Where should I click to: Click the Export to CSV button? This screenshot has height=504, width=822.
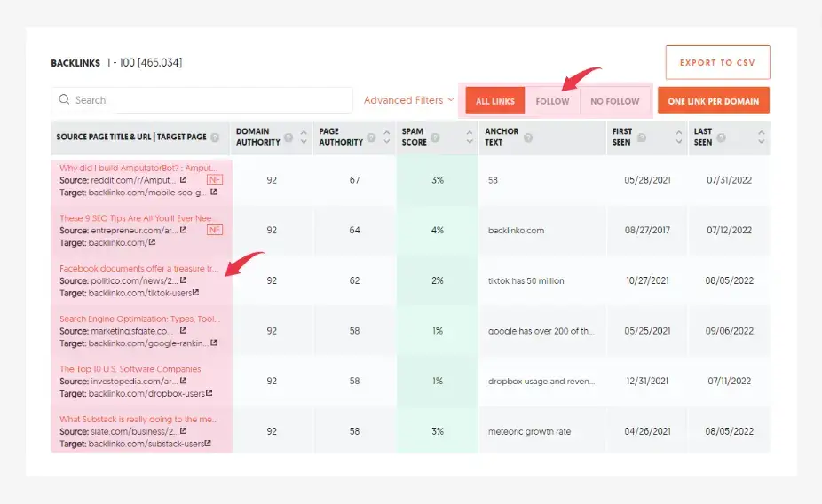click(x=717, y=63)
